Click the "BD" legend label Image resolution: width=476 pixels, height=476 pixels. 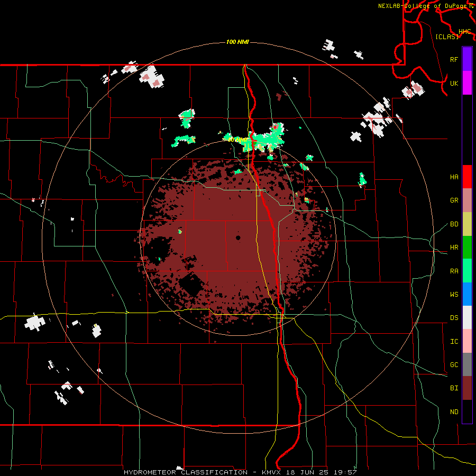tap(454, 224)
